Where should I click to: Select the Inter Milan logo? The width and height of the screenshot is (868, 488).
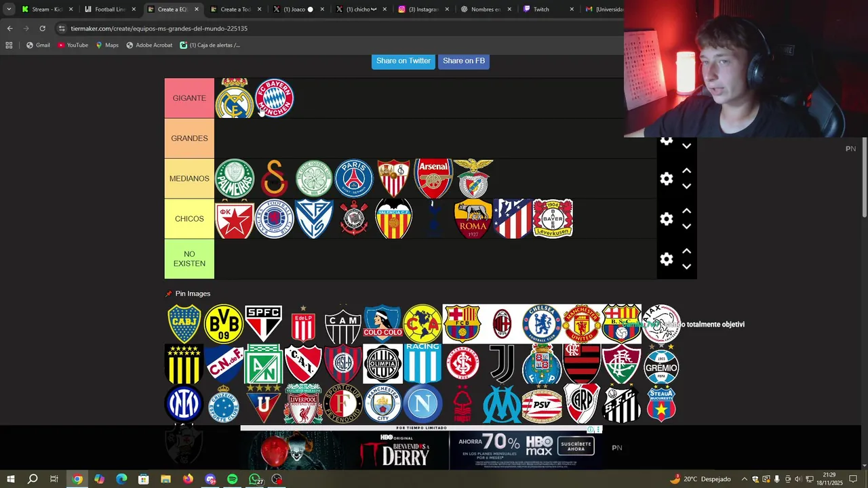pyautogui.click(x=184, y=404)
